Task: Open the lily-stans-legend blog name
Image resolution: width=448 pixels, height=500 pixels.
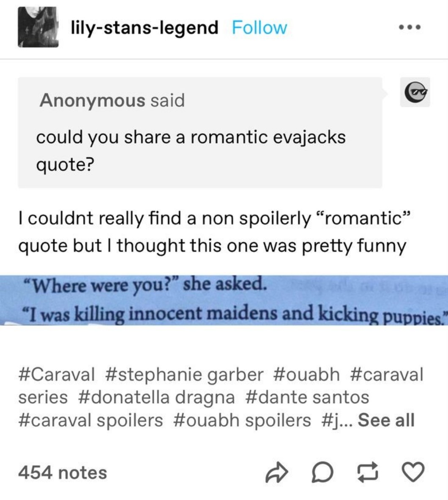Action: coord(144,27)
